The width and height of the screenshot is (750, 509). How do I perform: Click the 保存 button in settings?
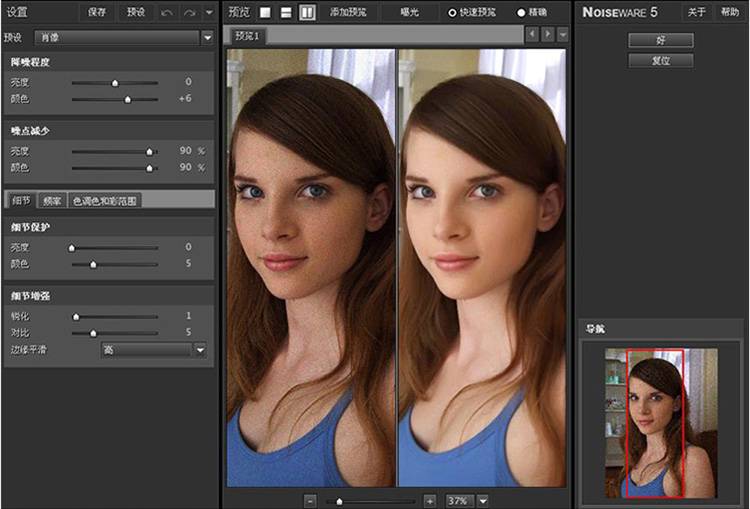click(x=97, y=12)
